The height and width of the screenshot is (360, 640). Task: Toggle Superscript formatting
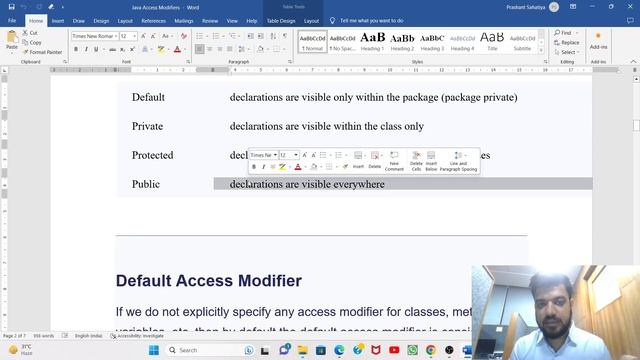pos(132,49)
